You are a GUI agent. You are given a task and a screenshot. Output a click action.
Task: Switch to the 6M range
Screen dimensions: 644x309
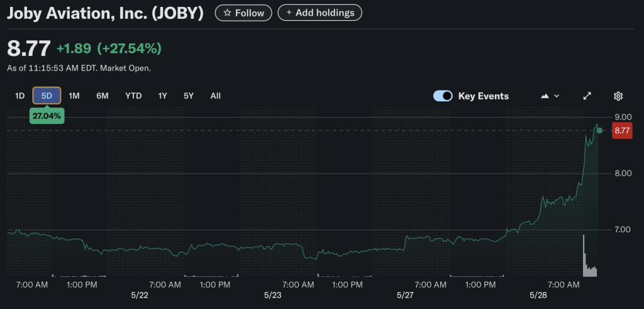tap(103, 96)
